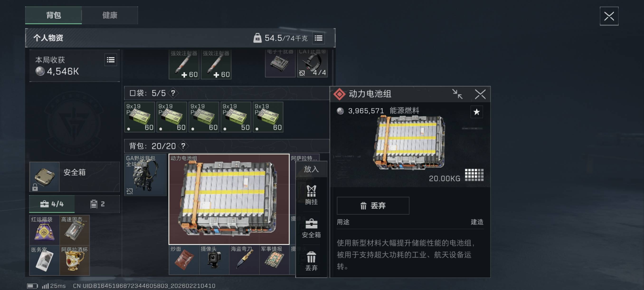Favorite the item with the star icon
This screenshot has height=290, width=644.
click(x=477, y=112)
